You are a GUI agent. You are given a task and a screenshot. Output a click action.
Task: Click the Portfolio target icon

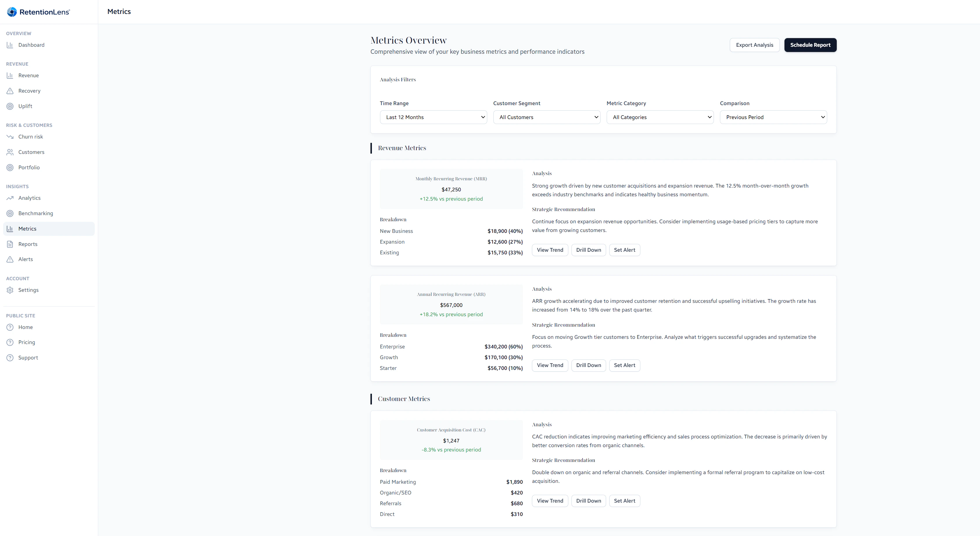[x=10, y=167]
